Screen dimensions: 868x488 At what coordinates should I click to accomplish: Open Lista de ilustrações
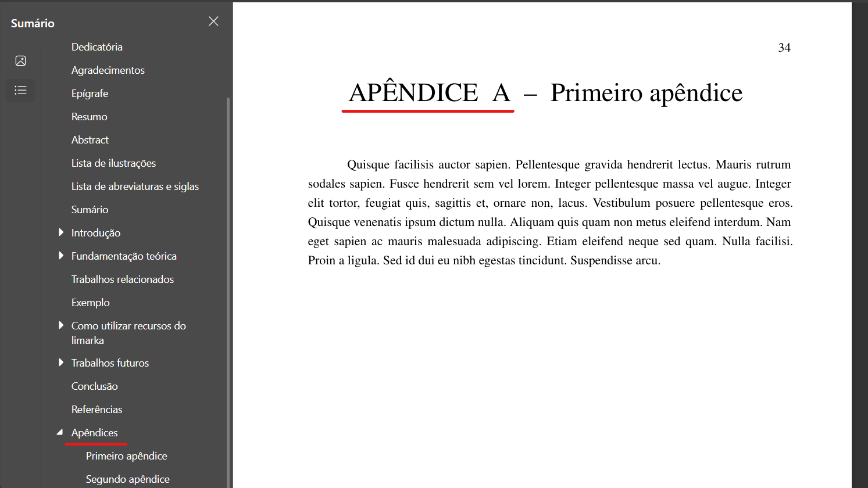(x=113, y=163)
